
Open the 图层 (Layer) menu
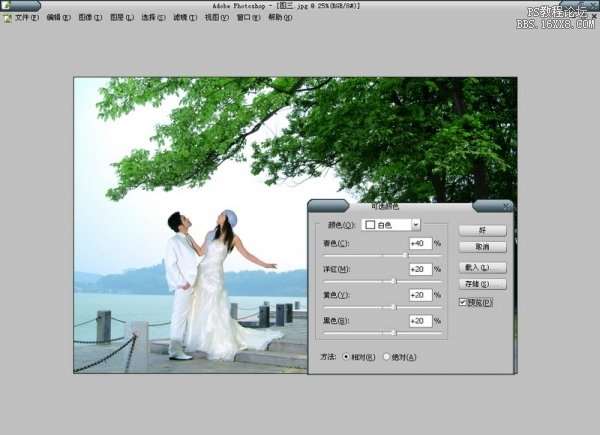tap(120, 18)
